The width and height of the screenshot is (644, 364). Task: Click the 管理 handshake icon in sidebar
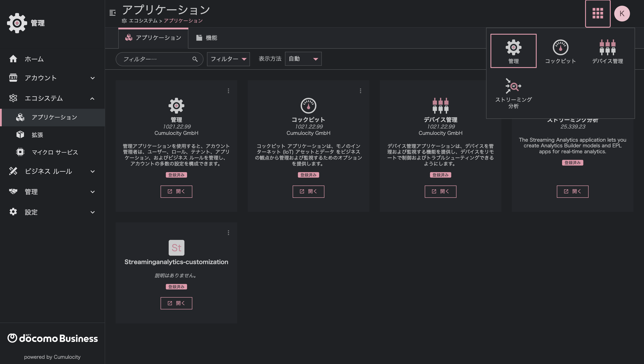pos(13,191)
